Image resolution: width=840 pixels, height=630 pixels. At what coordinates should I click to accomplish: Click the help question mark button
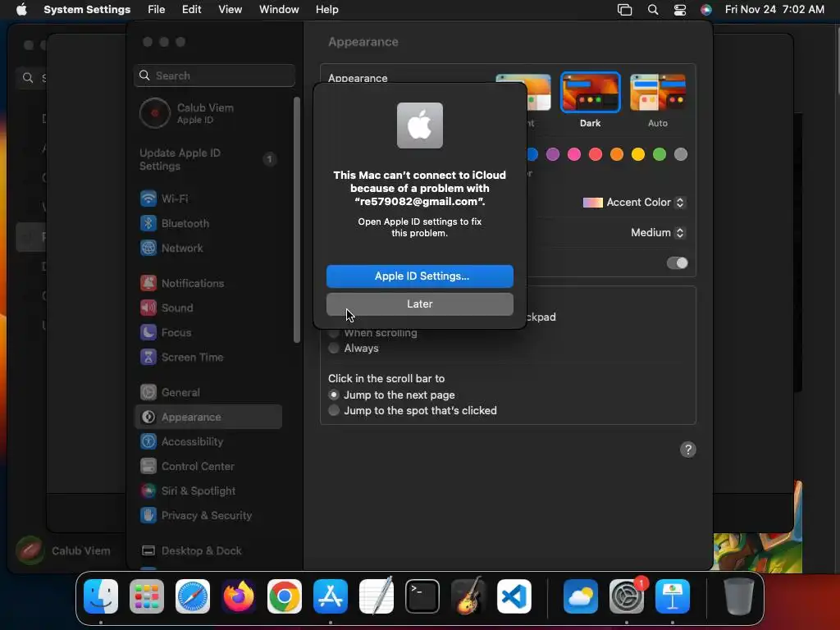(688, 450)
